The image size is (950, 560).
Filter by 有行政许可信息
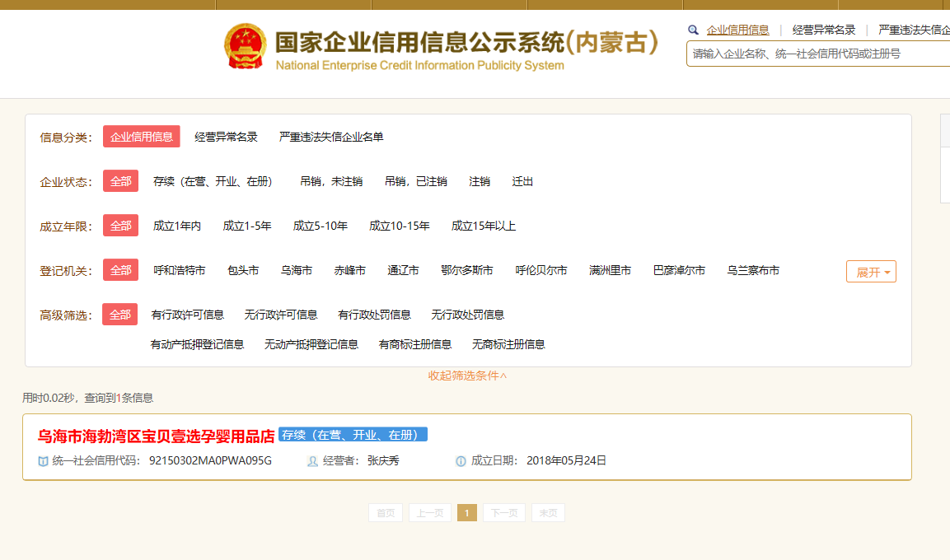coord(187,315)
